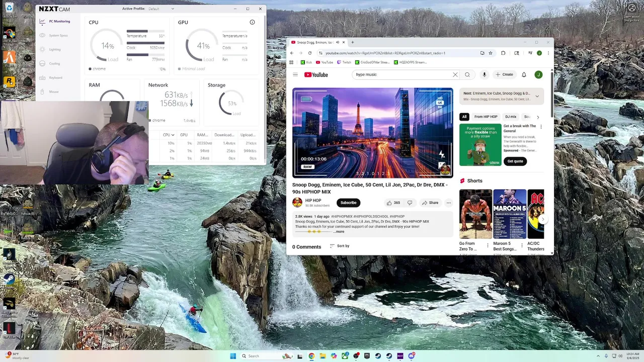Open the YouTube hamburger guide menu
Image resolution: width=644 pixels, height=362 pixels.
[x=295, y=74]
